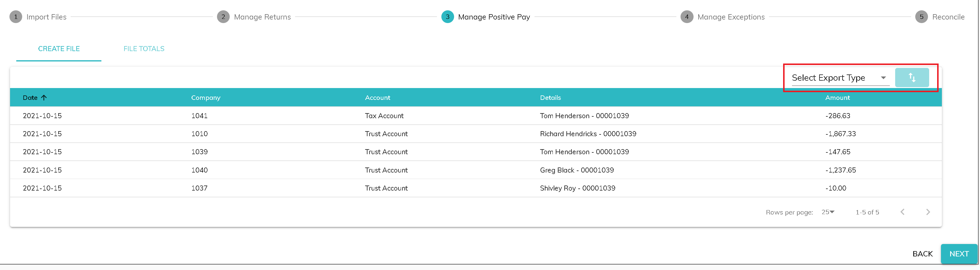The height and width of the screenshot is (270, 980).
Task: Click step 4 Manage Exceptions circle
Action: [x=687, y=17]
